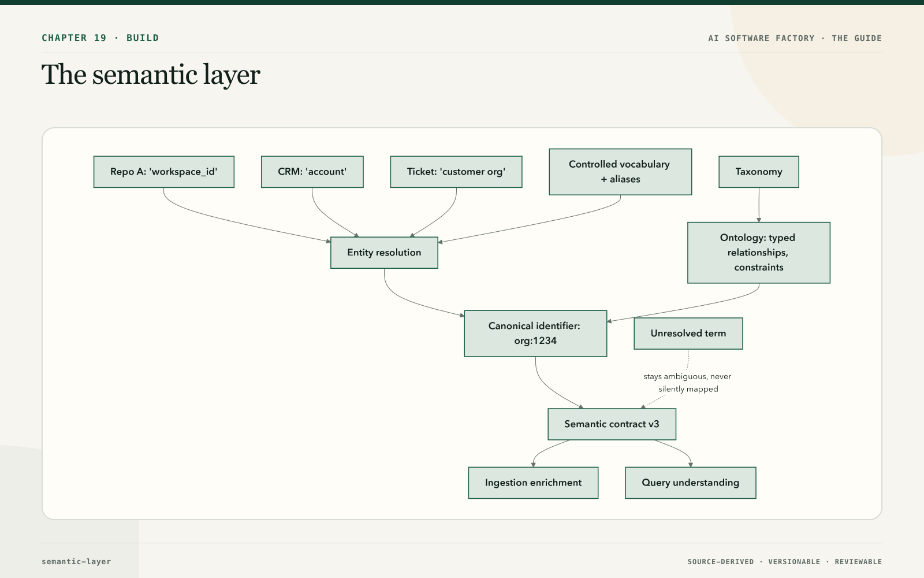This screenshot has height=578, width=924.
Task: Select the Ontology typed relationships node
Action: point(759,253)
